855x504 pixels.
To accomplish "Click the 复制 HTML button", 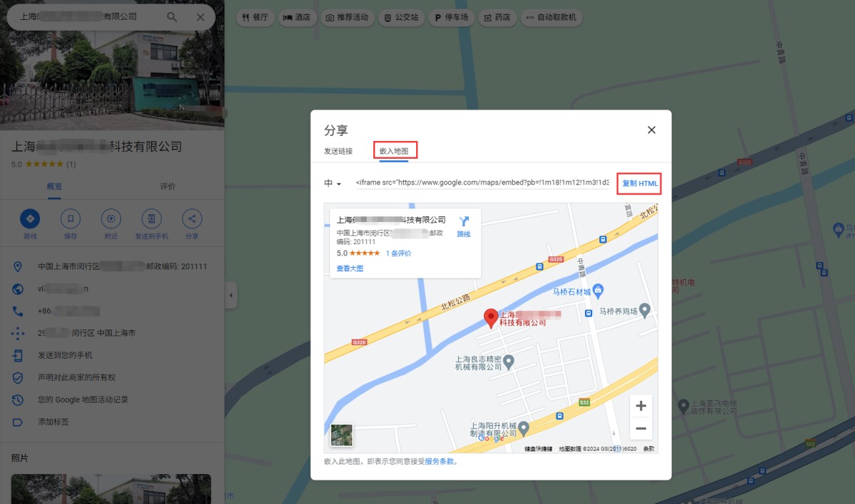I will pyautogui.click(x=639, y=184).
